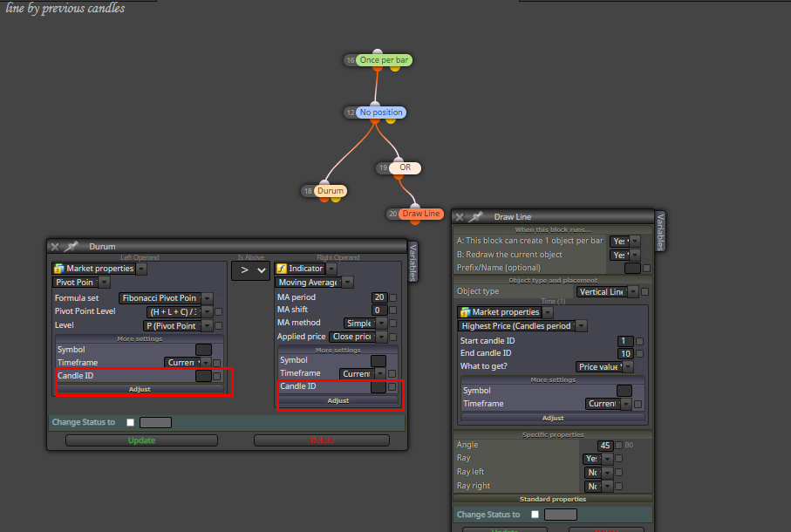
Task: Close the Durum panel with X icon
Action: point(55,247)
